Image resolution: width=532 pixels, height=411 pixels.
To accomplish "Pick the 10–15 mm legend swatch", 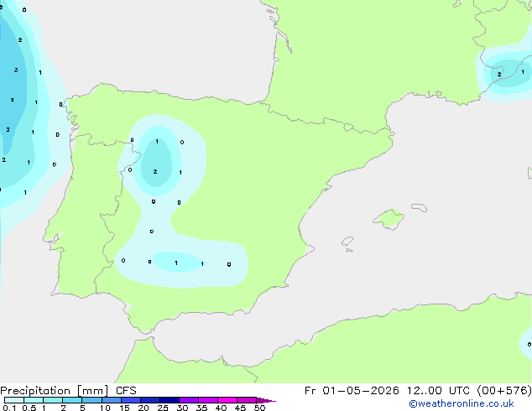I will click(x=112, y=400).
